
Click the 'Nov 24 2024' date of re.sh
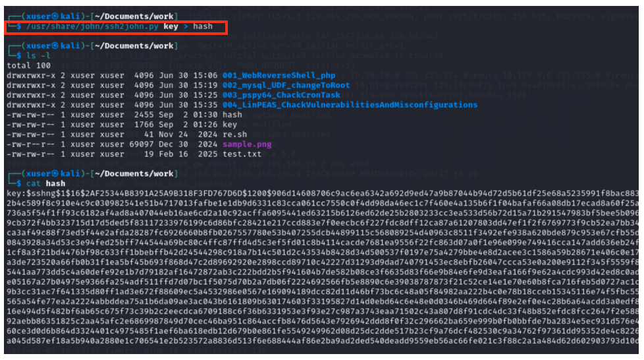coord(188,135)
